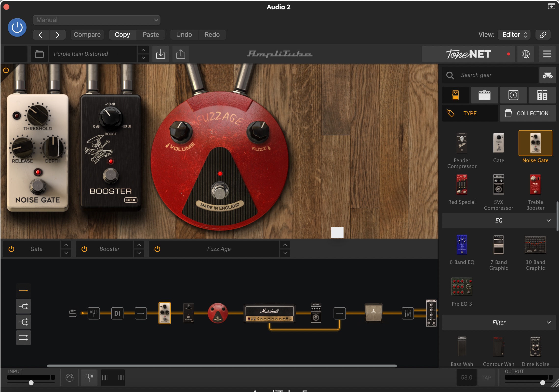The width and height of the screenshot is (559, 392).
Task: Select the rack effects category tab
Action: point(542,95)
